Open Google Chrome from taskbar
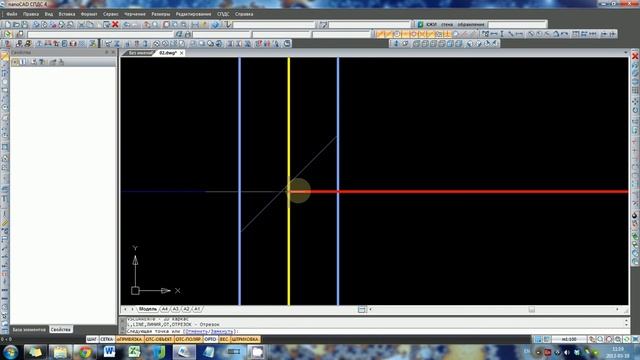 tap(85, 352)
